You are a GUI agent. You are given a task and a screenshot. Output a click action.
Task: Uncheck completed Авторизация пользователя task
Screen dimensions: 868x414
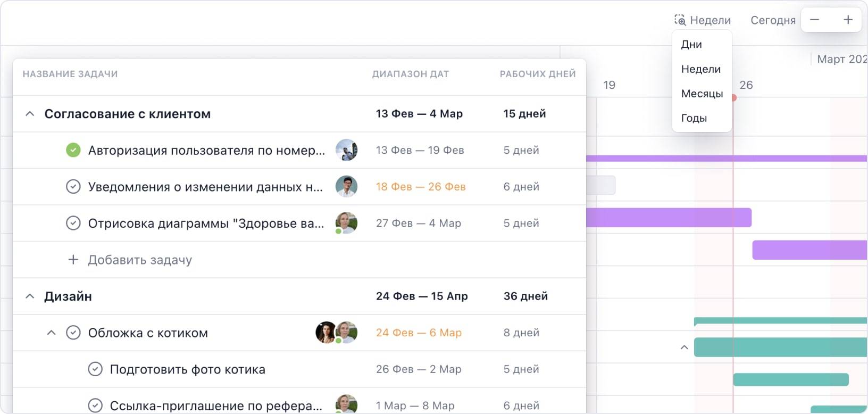pos(73,150)
